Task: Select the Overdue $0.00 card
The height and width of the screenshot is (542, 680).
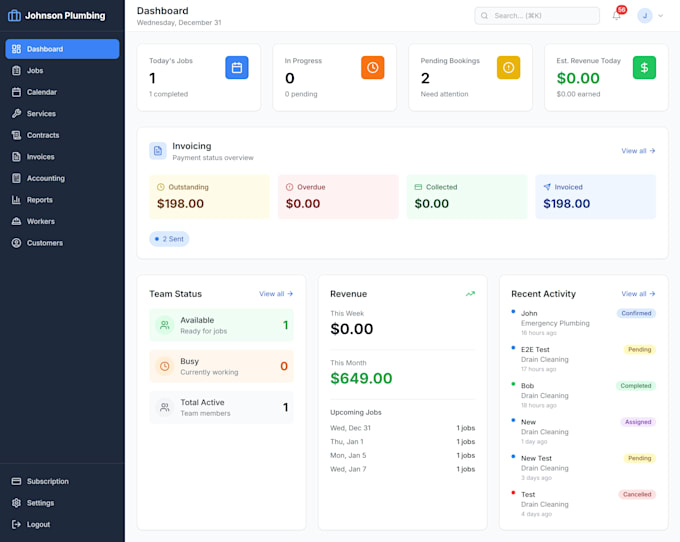Action: pos(338,196)
